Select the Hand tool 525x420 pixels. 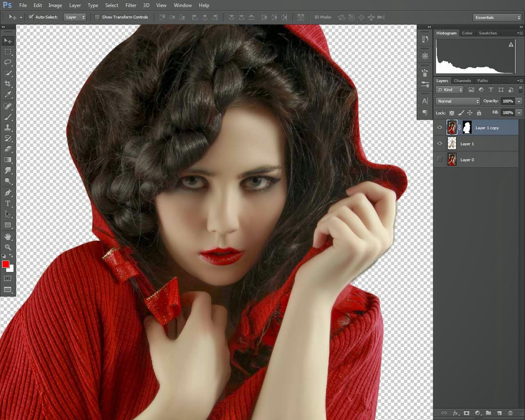pos(8,237)
